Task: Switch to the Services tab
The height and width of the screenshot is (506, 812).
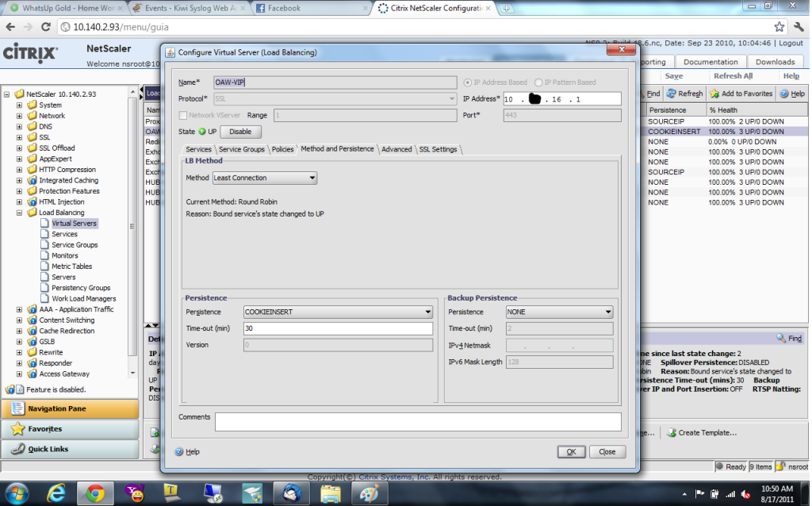Action: [198, 149]
